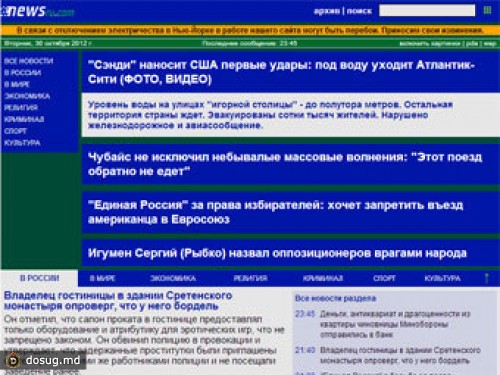This screenshot has width=500, height=375.
Task: Switch to the В РОССИИ bottom tab
Action: coord(39,278)
